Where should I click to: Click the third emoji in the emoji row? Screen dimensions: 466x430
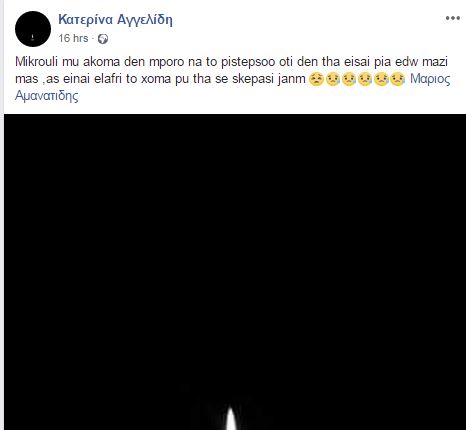pyautogui.click(x=349, y=79)
